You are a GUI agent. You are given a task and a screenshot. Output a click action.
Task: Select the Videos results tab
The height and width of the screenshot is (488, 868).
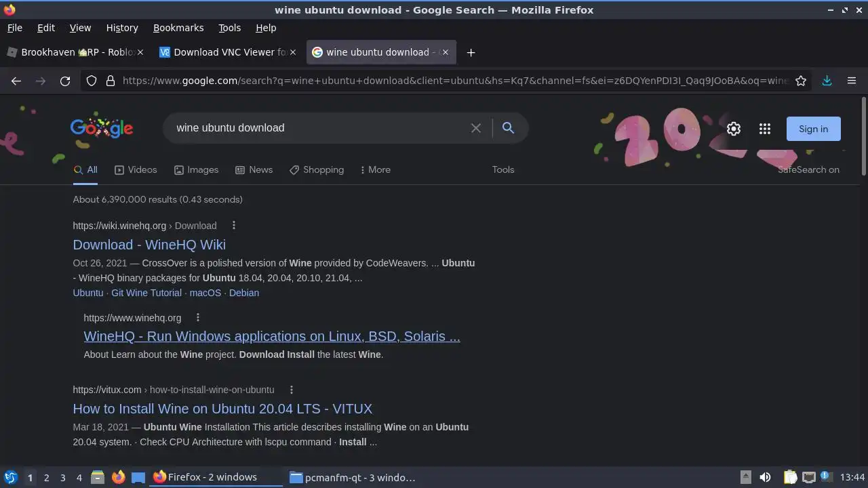click(136, 169)
